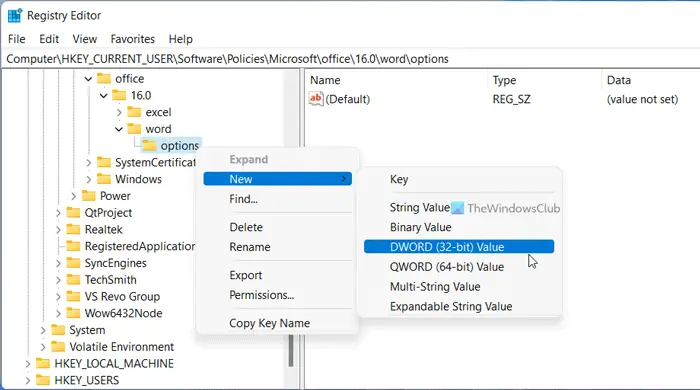The image size is (700, 390).
Task: Click the Volatile Environment folder icon
Action: coord(58,347)
